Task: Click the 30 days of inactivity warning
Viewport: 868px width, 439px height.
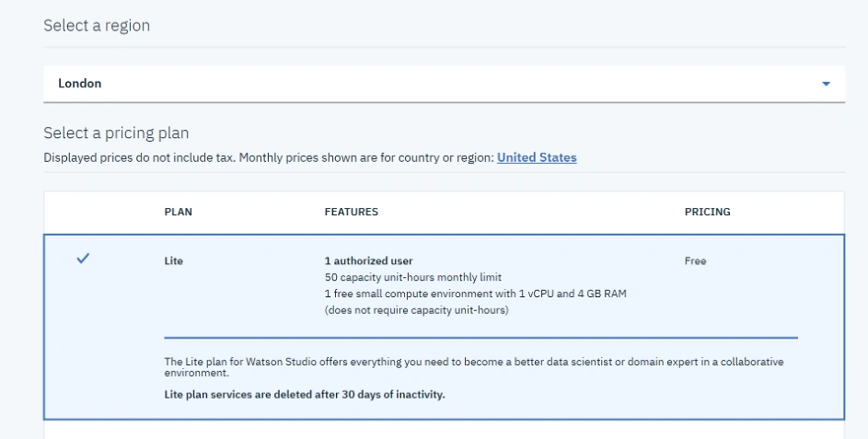Action: coord(305,395)
